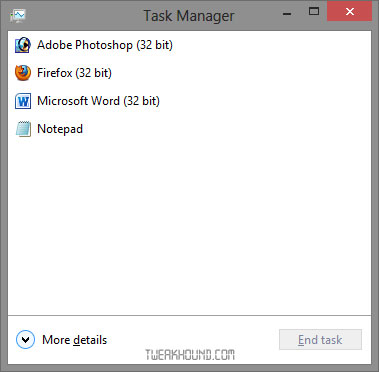Click the End task button
Image resolution: width=379 pixels, height=372 pixels.
(x=320, y=340)
